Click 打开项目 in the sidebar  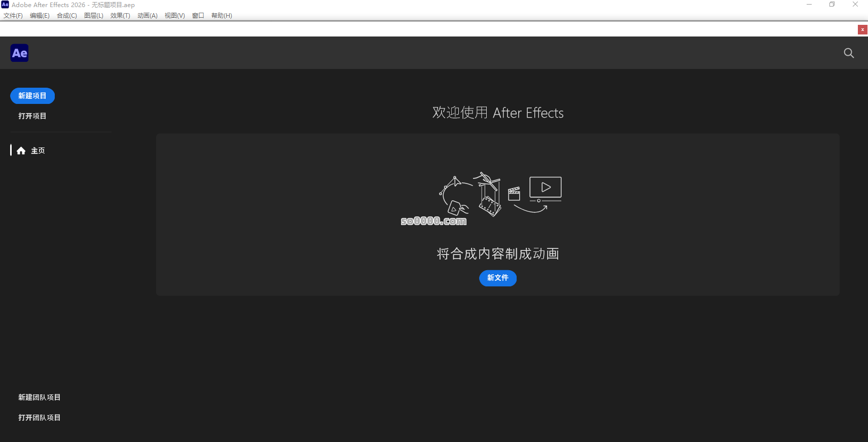click(32, 116)
